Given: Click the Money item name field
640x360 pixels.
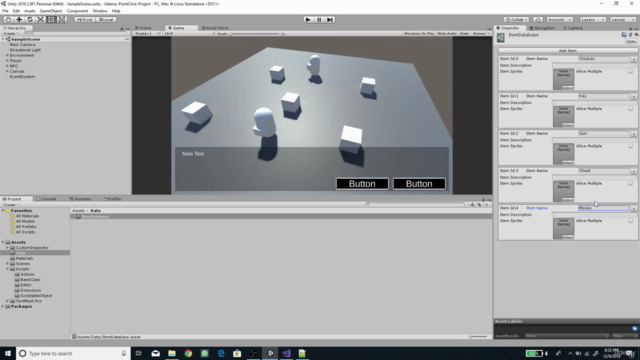Looking at the screenshot, I should pyautogui.click(x=603, y=208).
